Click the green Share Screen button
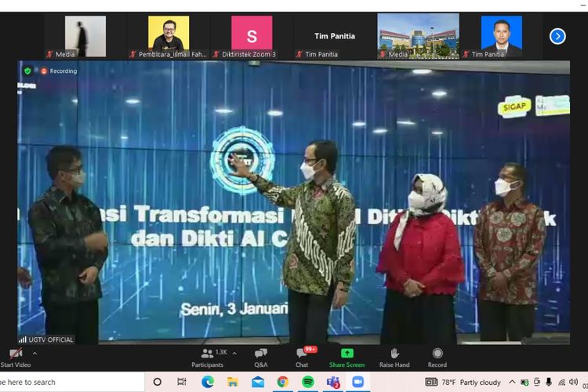588x392 pixels. [x=347, y=354]
